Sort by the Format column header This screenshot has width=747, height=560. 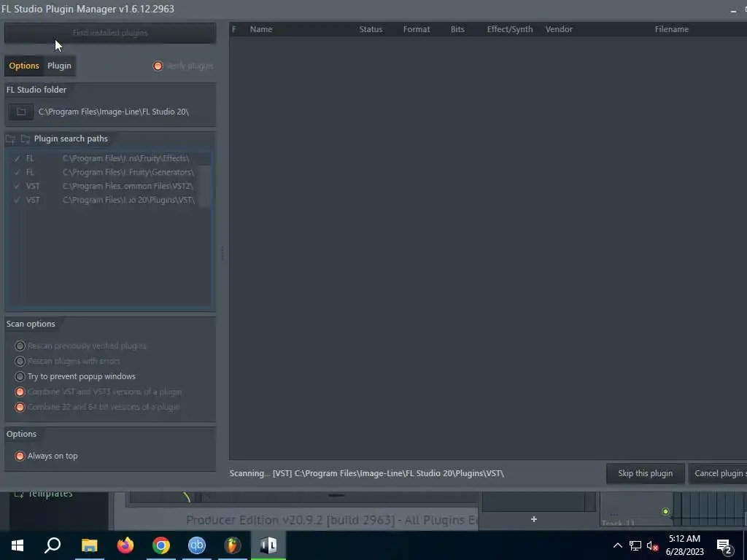click(417, 29)
